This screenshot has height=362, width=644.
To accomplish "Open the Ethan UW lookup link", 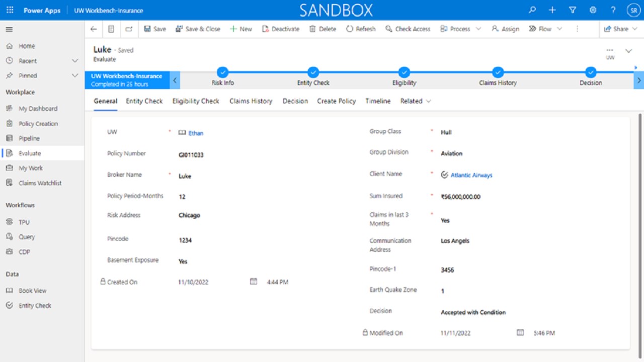I will tap(196, 133).
